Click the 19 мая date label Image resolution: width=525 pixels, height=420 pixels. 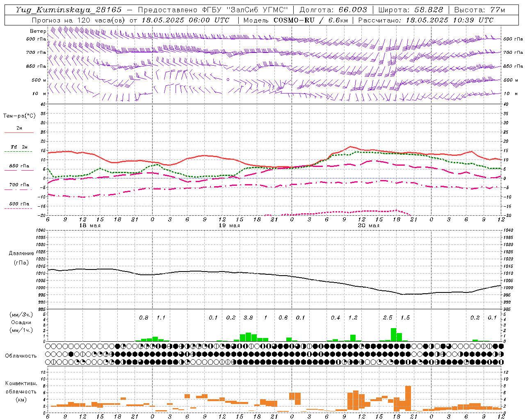[x=229, y=226]
